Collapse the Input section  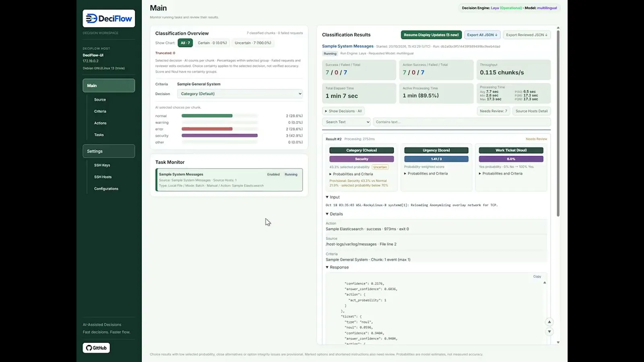[x=332, y=197]
